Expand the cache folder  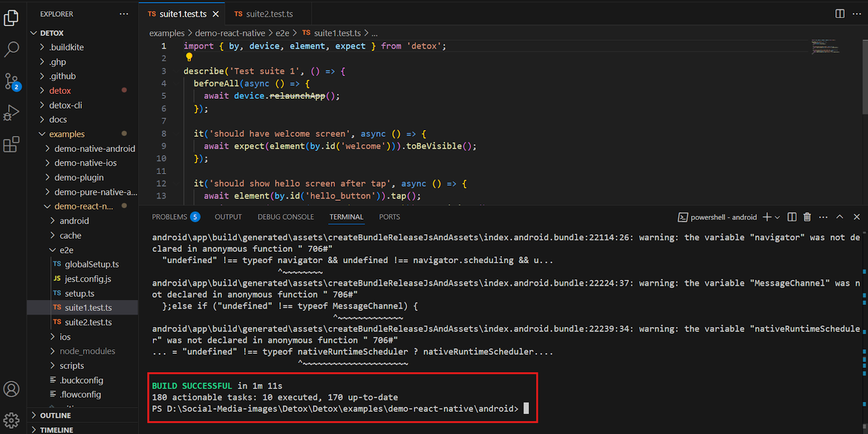click(82, 236)
